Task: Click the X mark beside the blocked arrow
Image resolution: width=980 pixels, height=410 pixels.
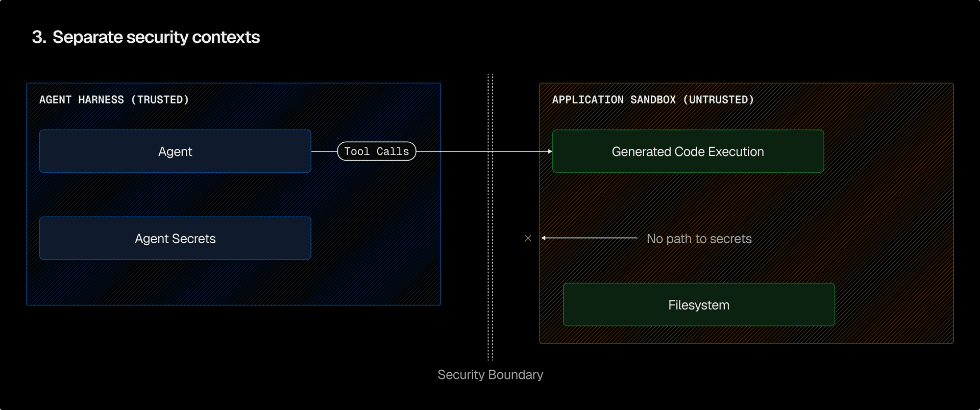Action: point(528,238)
